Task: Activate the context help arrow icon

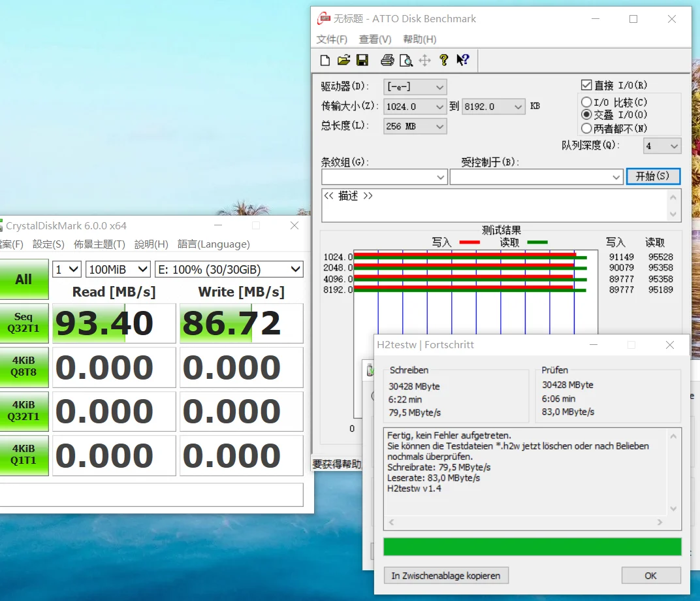Action: click(463, 60)
